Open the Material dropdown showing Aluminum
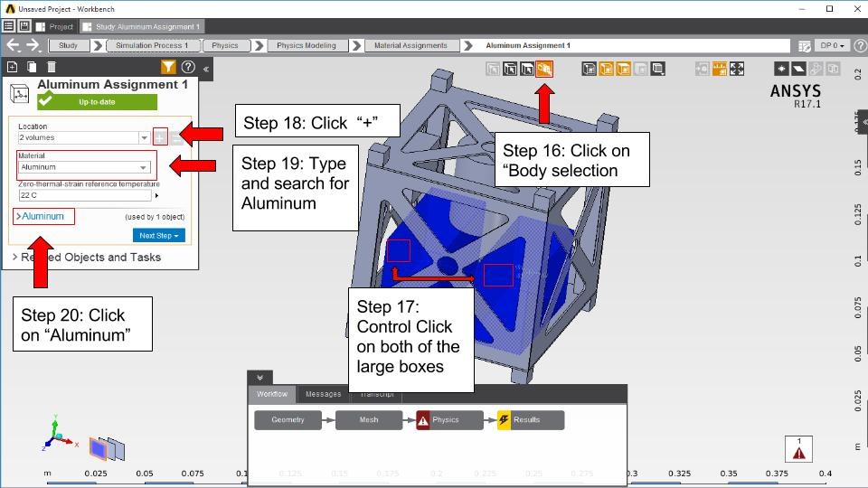The image size is (868, 488). coord(84,167)
